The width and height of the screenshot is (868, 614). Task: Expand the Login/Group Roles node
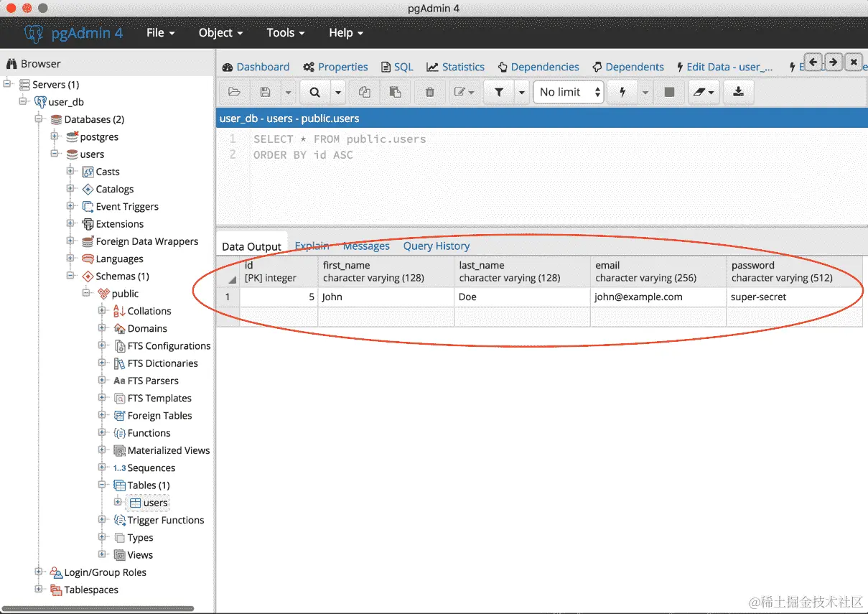pos(39,572)
